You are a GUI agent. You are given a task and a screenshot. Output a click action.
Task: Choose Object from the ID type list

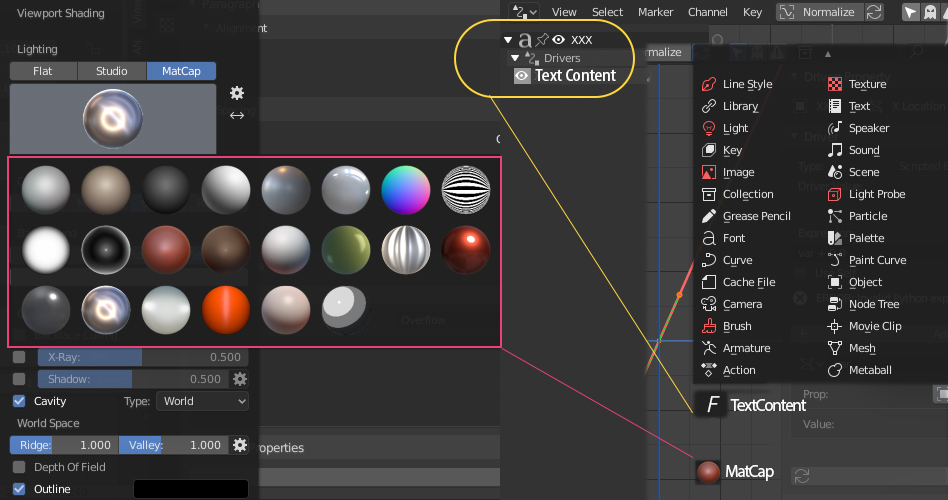click(x=855, y=282)
